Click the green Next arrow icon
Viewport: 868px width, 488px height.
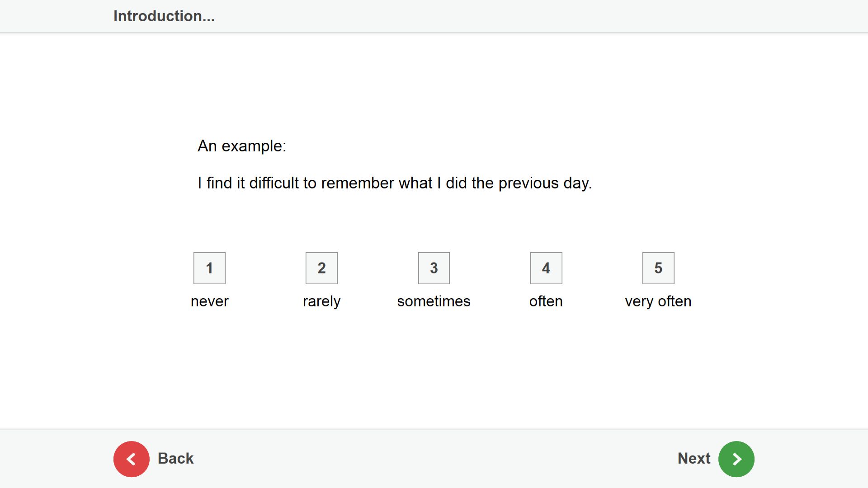coord(736,459)
